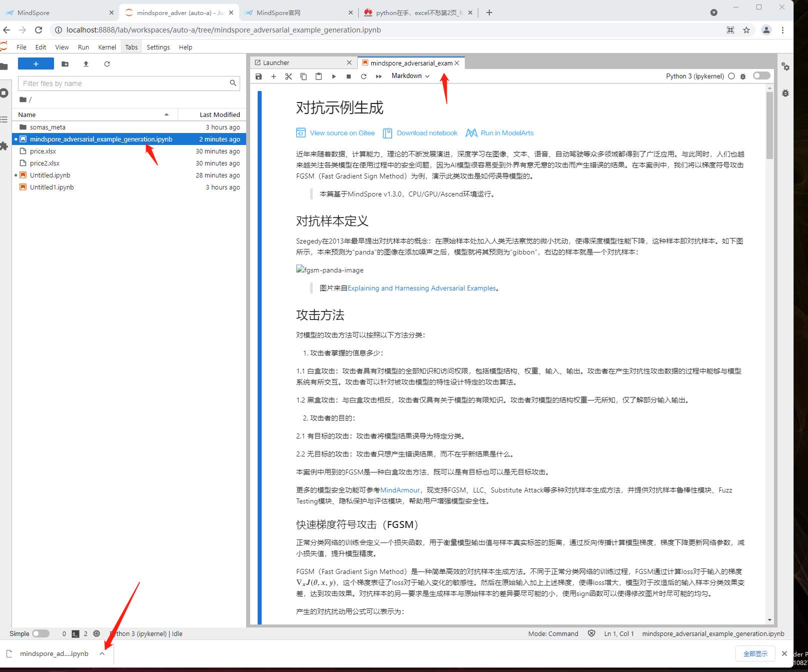Bookmark this page with the star icon
808x672 pixels.
[746, 30]
